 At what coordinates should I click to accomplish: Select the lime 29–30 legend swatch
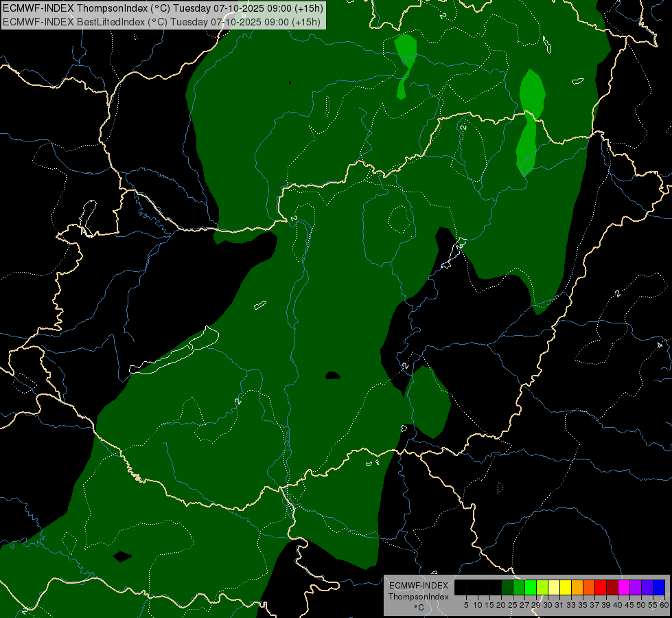click(x=542, y=587)
